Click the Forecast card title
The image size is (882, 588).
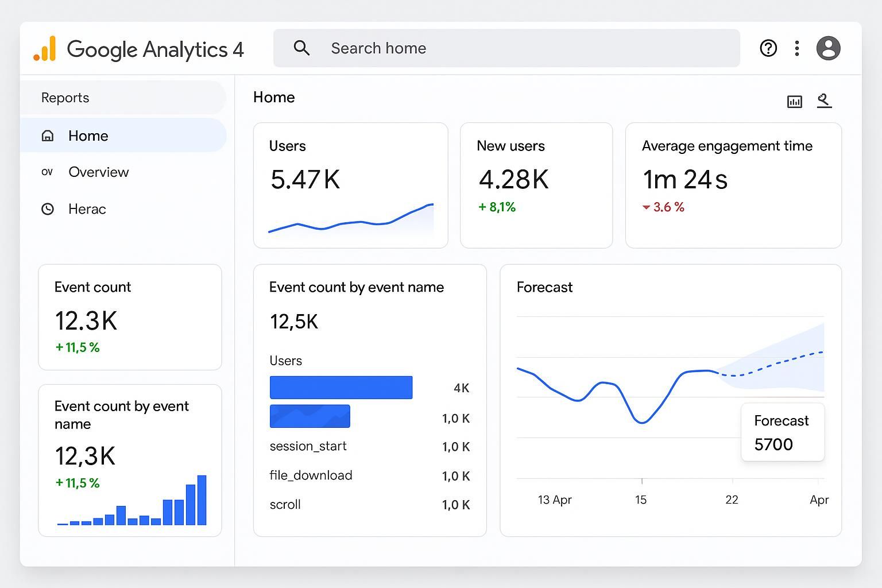click(x=544, y=287)
